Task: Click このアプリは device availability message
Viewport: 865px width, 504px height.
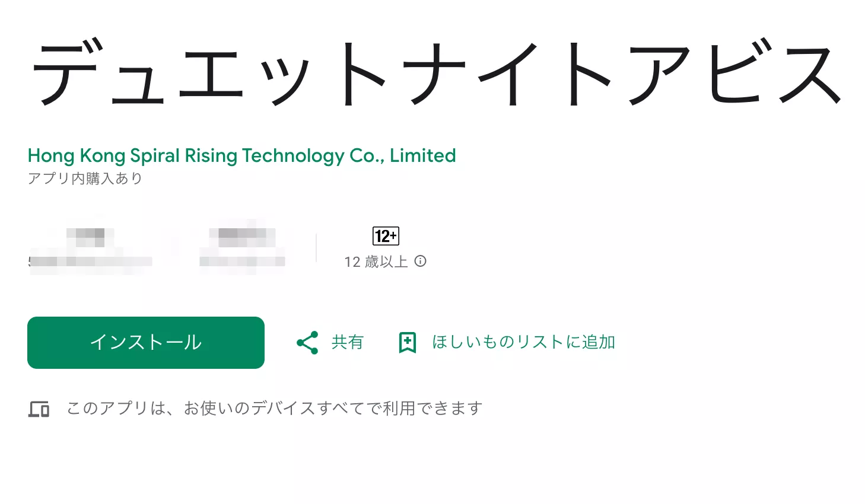Action: click(273, 408)
